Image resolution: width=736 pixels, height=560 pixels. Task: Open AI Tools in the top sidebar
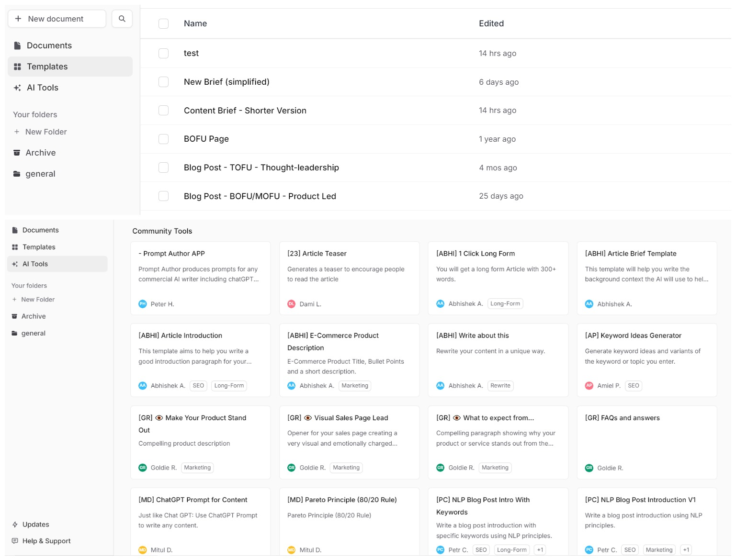(x=70, y=88)
